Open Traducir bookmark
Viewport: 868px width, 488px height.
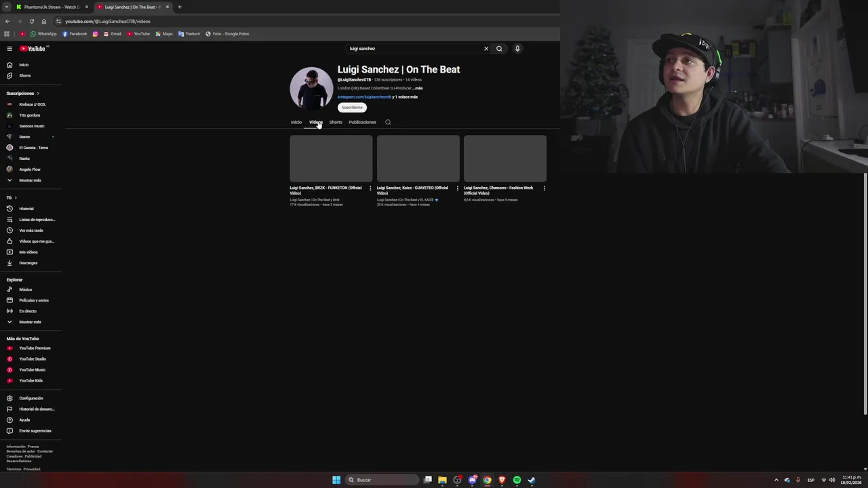[x=189, y=34]
